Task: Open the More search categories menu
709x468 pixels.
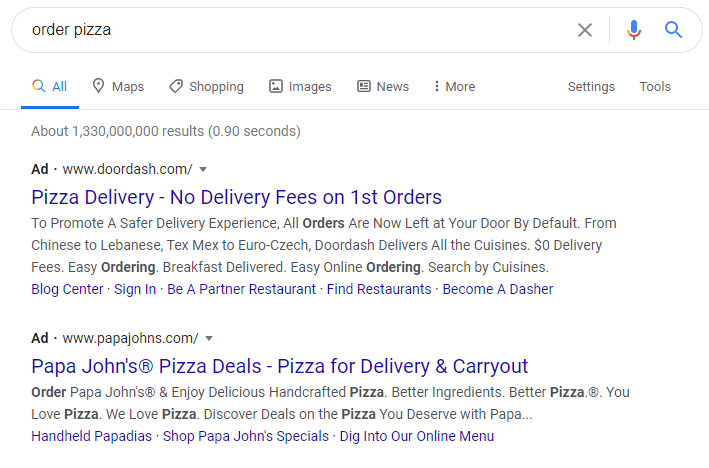Action: 454,86
